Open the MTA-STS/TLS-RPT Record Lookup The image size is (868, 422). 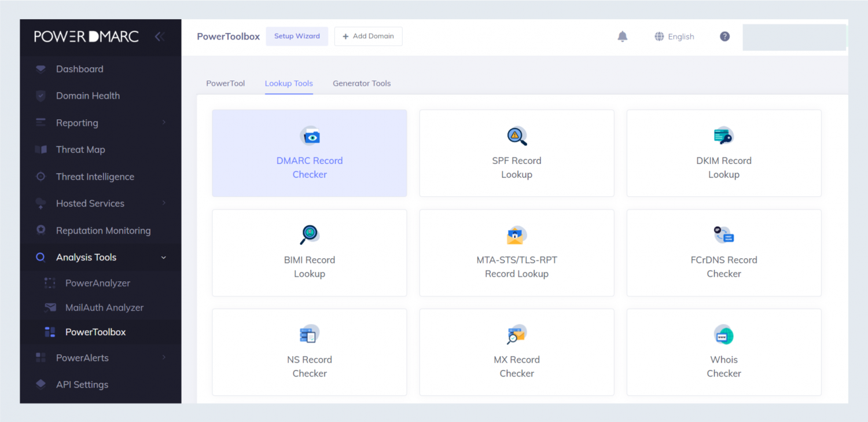(x=517, y=252)
